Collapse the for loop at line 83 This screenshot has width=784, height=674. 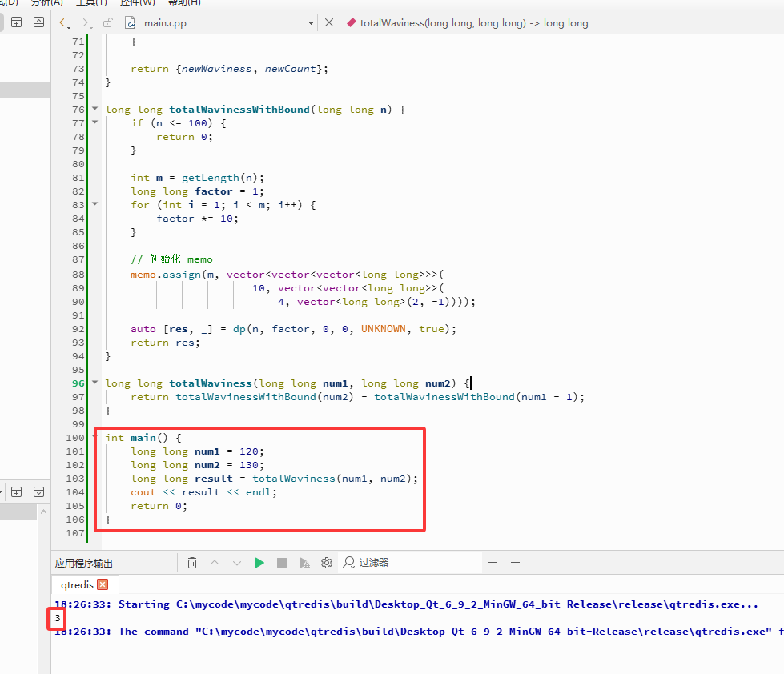tap(95, 204)
